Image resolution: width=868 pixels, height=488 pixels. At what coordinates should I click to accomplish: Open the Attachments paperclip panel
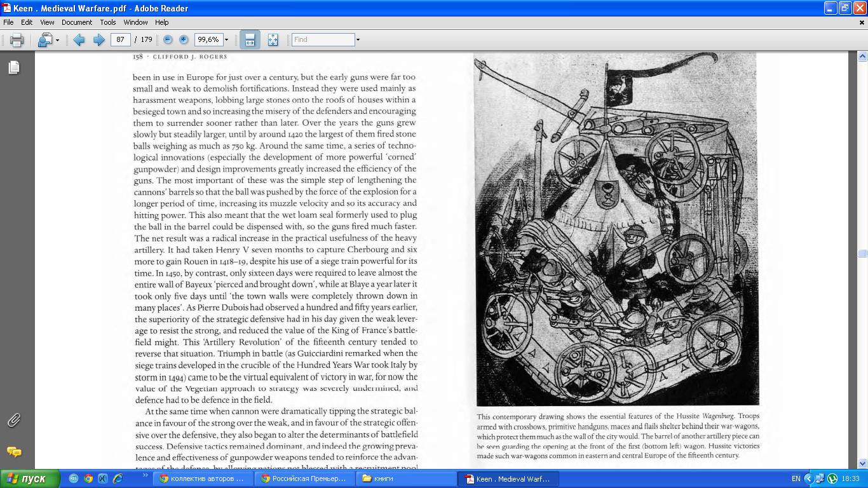coord(14,420)
